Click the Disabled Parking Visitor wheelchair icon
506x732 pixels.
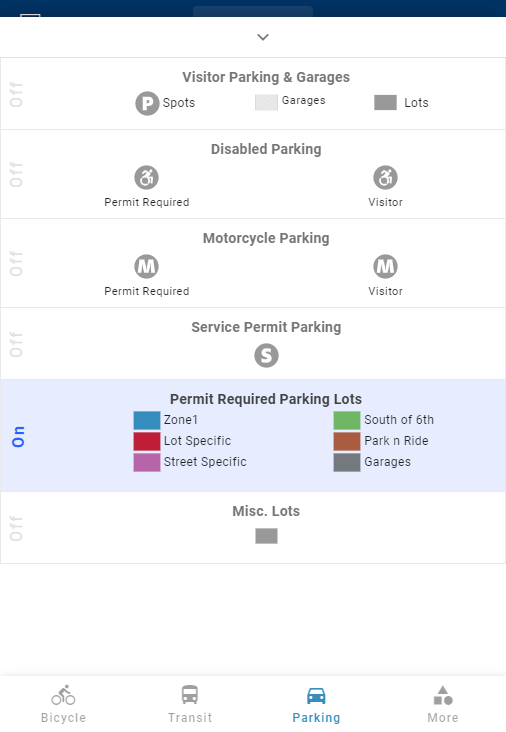point(385,177)
